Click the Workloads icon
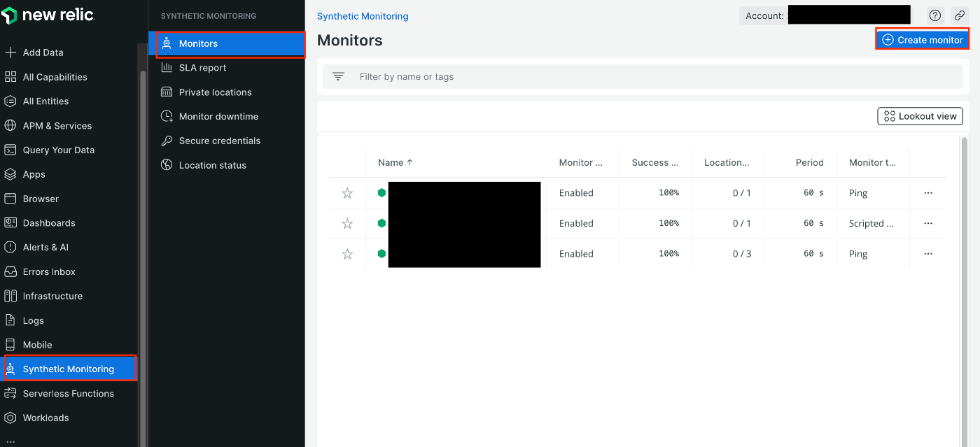The width and height of the screenshot is (980, 447). (10, 418)
